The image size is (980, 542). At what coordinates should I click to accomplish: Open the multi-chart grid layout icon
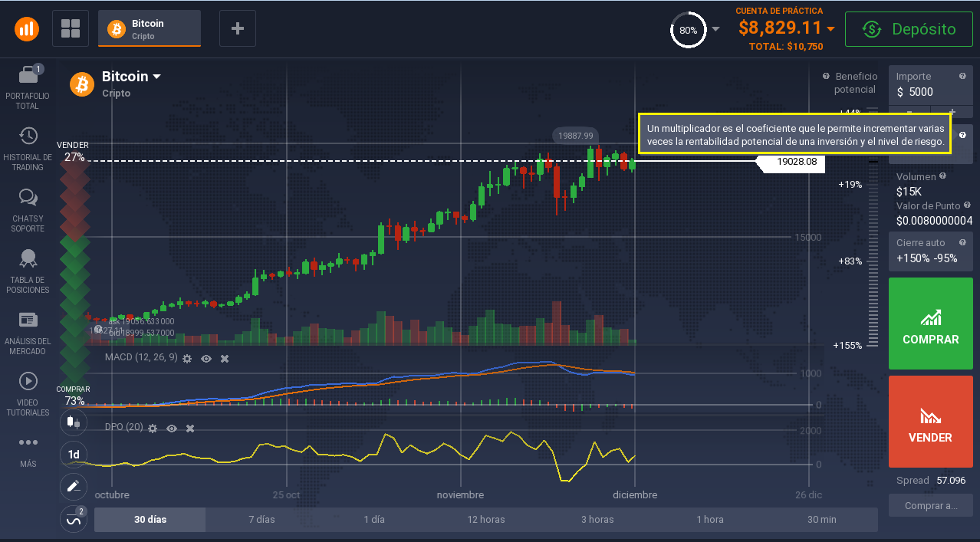point(71,29)
